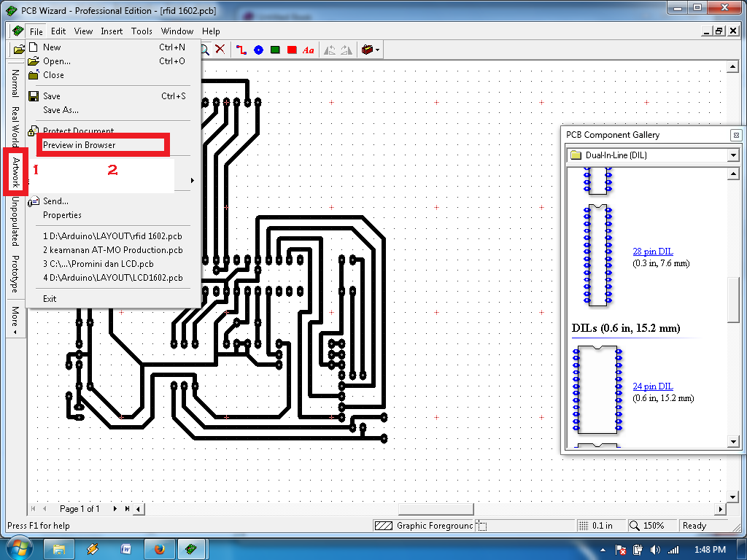The height and width of the screenshot is (560, 747).
Task: Select the red rectangle tool
Action: point(292,49)
